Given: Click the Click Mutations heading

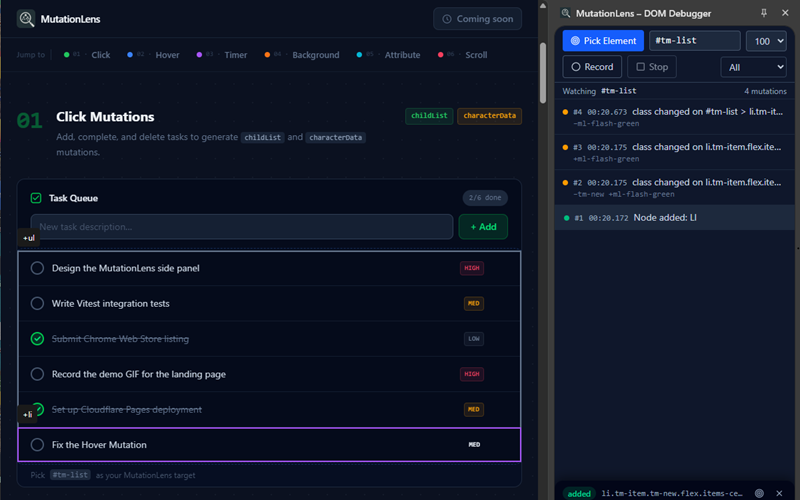Looking at the screenshot, I should (x=105, y=117).
